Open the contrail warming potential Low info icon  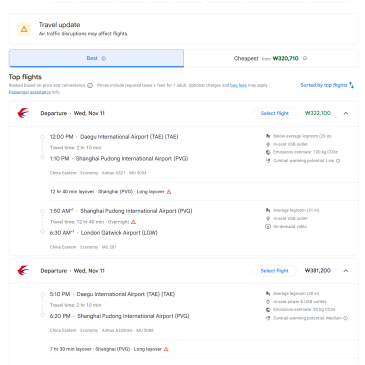click(338, 161)
